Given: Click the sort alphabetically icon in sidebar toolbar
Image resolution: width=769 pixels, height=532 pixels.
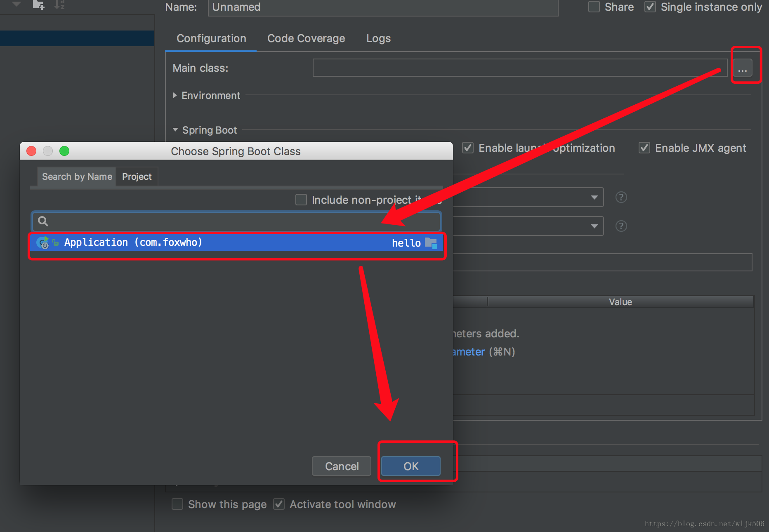Looking at the screenshot, I should coord(59,5).
